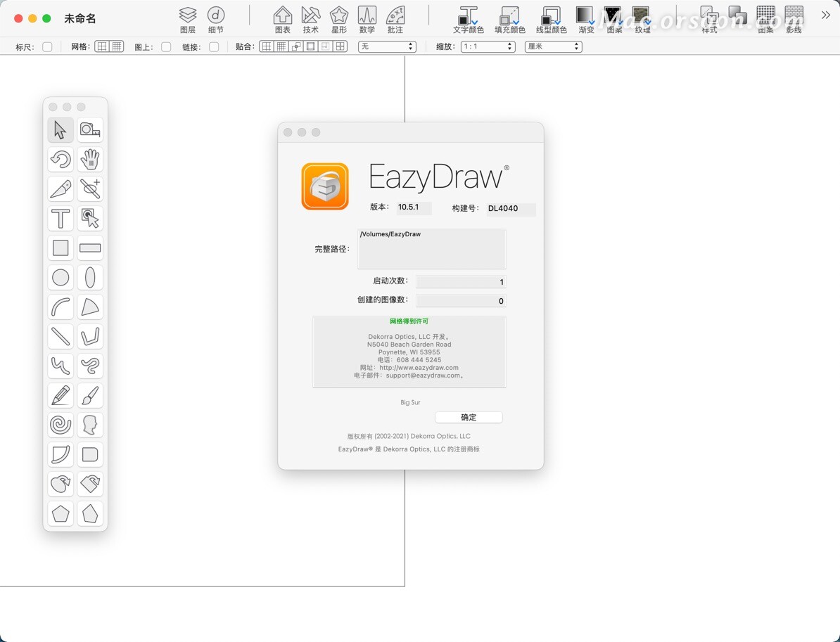Toggle the coarse 网格 grid button
Image resolution: width=840 pixels, height=642 pixels.
[102, 46]
